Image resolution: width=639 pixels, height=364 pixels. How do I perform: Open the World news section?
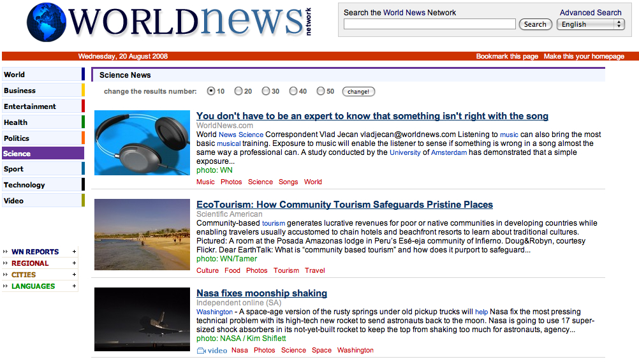pyautogui.click(x=43, y=75)
